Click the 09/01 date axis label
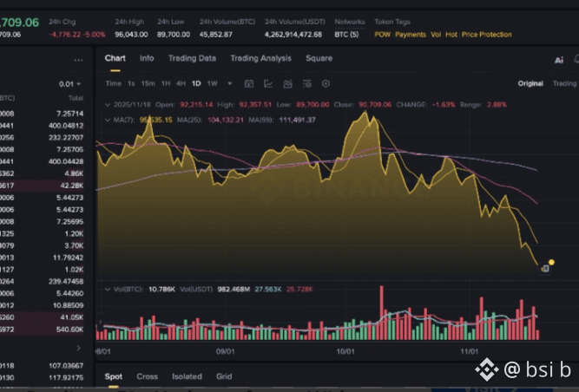 point(225,351)
